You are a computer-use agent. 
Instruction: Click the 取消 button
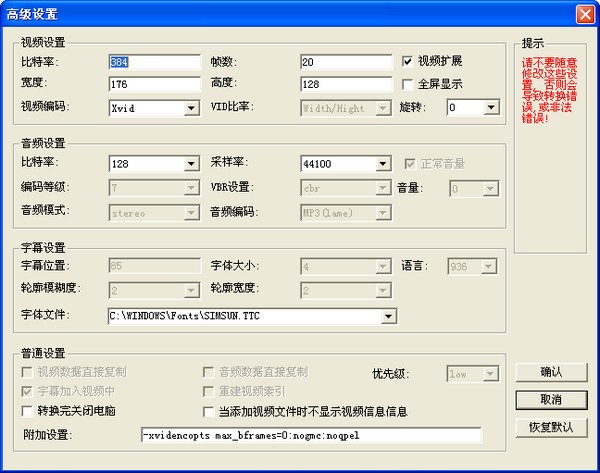551,400
